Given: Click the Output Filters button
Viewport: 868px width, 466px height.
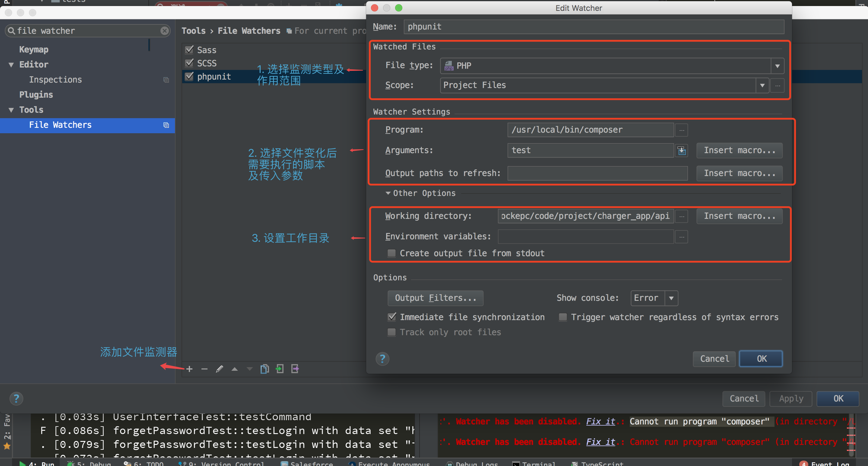Looking at the screenshot, I should pyautogui.click(x=435, y=298).
